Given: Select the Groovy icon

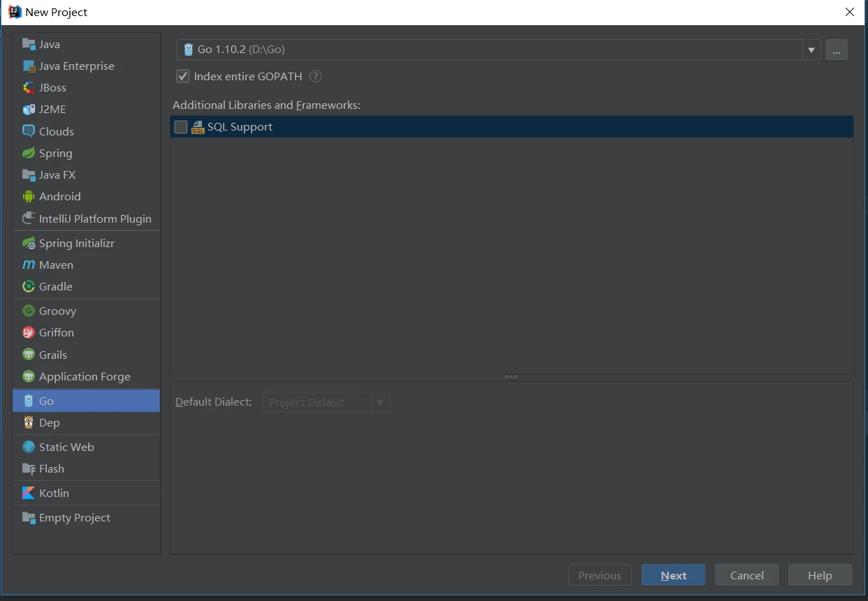Looking at the screenshot, I should tap(29, 311).
